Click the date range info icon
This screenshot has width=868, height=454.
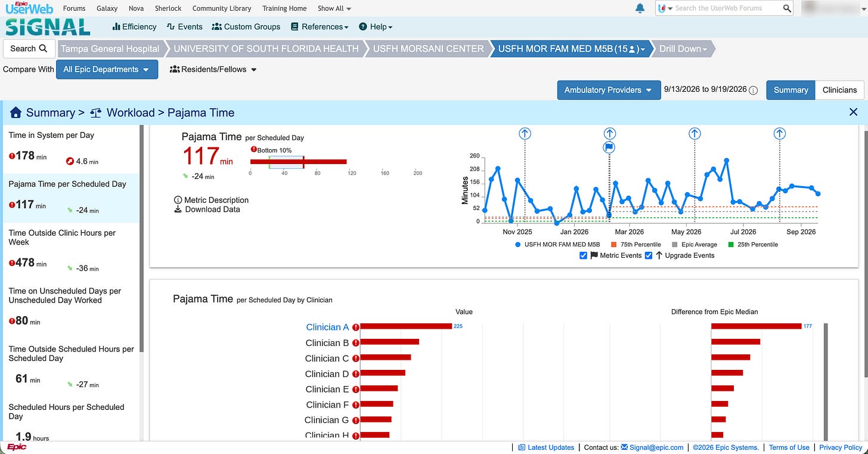[753, 90]
